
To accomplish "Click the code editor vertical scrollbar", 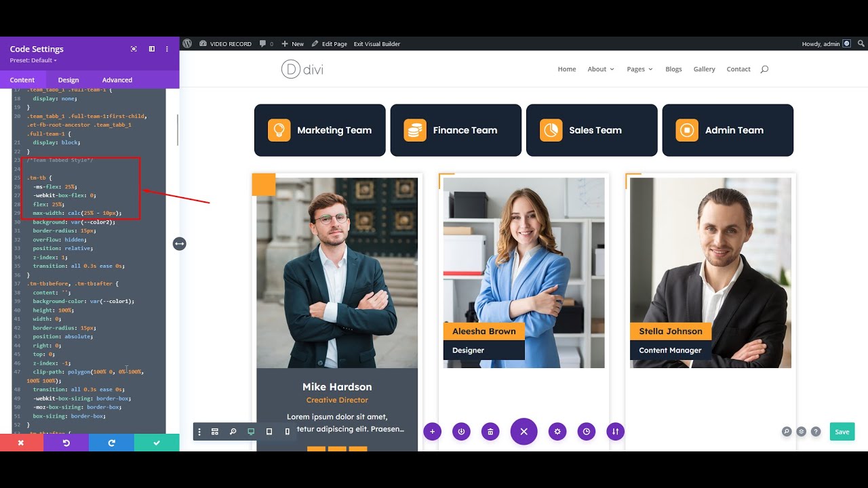I will pos(178,129).
